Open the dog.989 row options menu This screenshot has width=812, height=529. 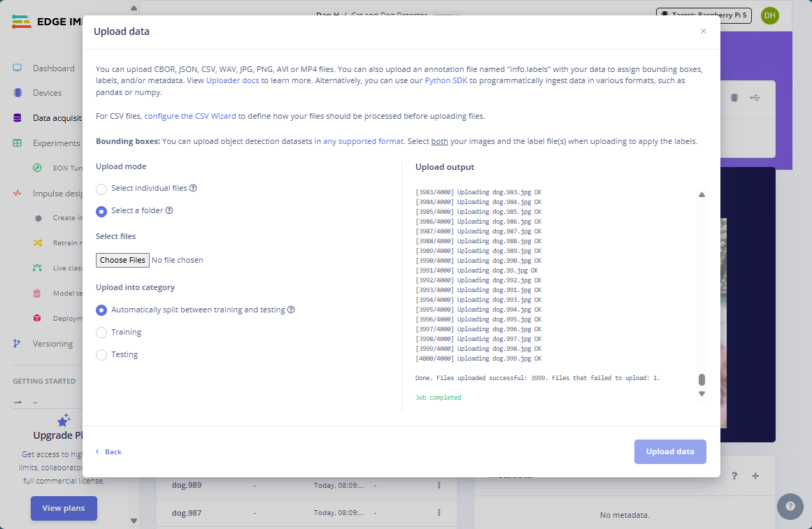coord(439,485)
